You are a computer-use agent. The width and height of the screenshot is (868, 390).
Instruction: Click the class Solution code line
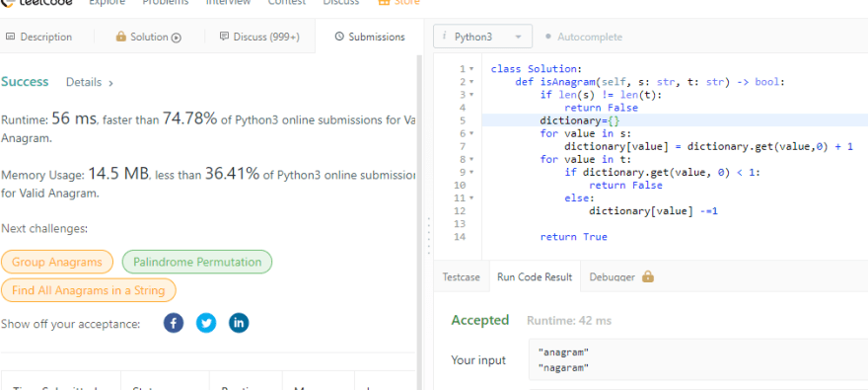pyautogui.click(x=537, y=69)
